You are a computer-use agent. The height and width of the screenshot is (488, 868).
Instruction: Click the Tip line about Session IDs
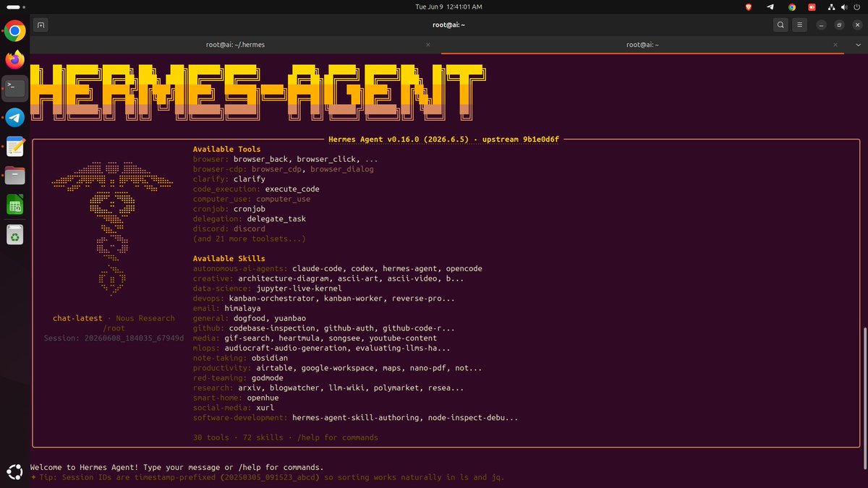click(x=267, y=477)
